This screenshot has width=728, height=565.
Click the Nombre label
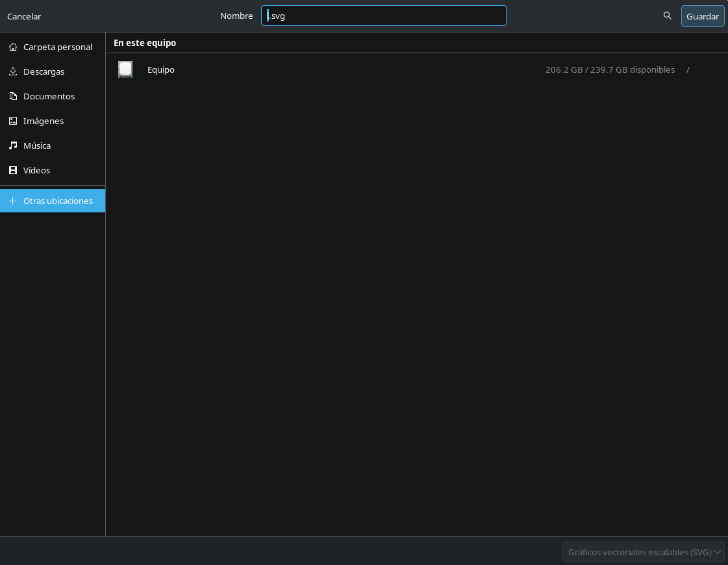point(236,16)
